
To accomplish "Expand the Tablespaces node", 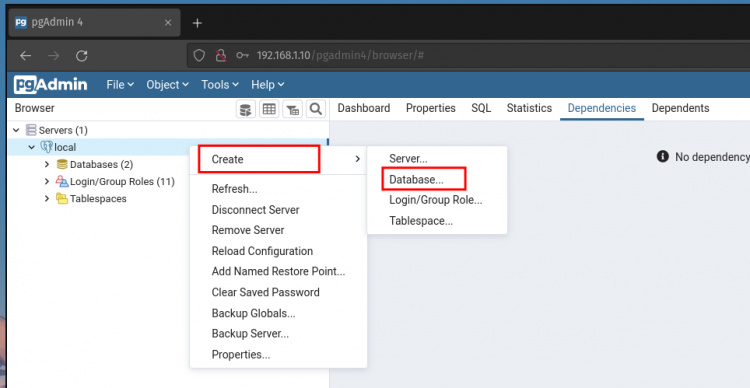I will [47, 199].
